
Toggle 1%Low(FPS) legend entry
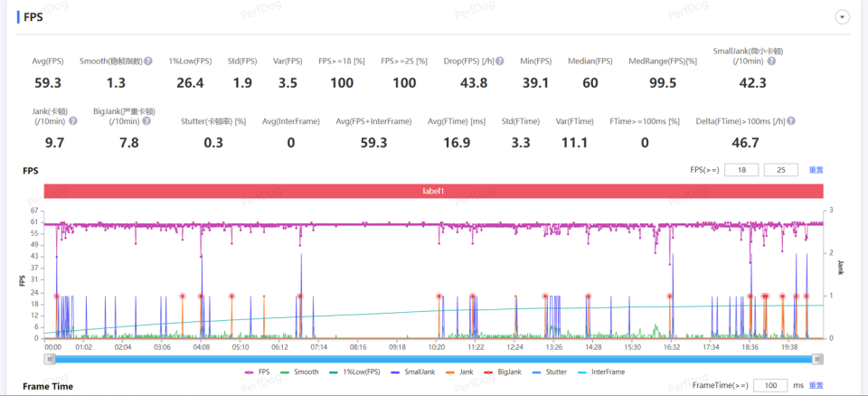[354, 372]
